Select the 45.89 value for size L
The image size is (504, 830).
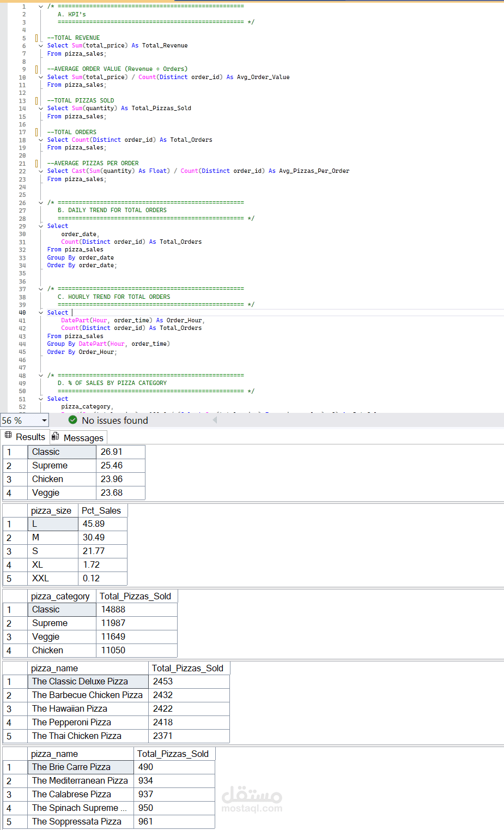tap(102, 524)
